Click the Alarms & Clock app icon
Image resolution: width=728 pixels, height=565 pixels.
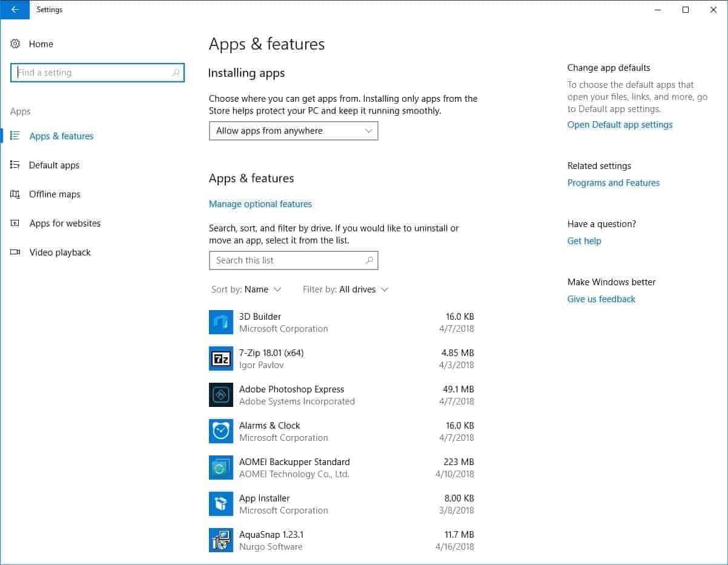[221, 431]
